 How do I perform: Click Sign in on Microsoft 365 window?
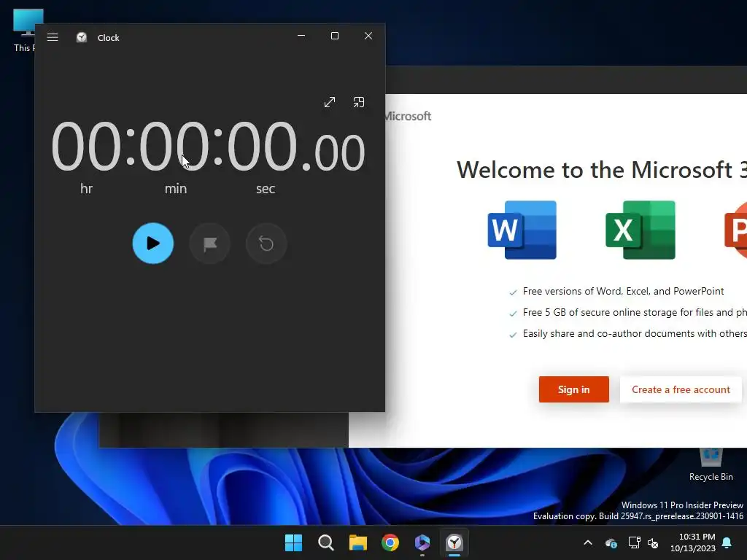pyautogui.click(x=574, y=389)
